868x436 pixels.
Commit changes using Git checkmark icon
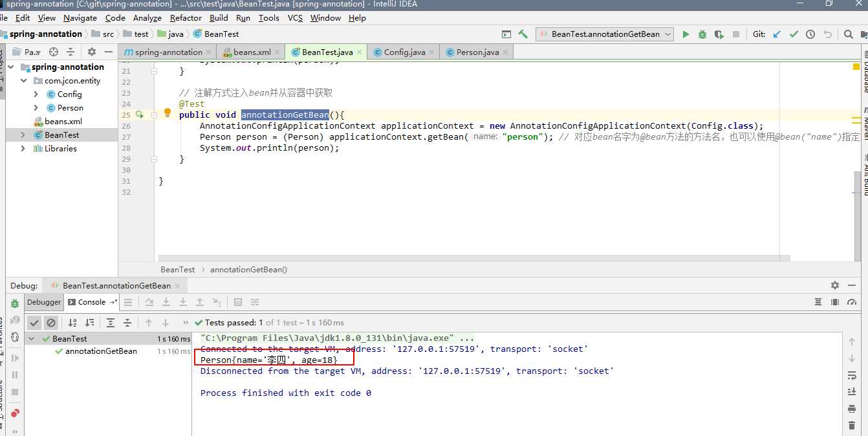[x=794, y=34]
